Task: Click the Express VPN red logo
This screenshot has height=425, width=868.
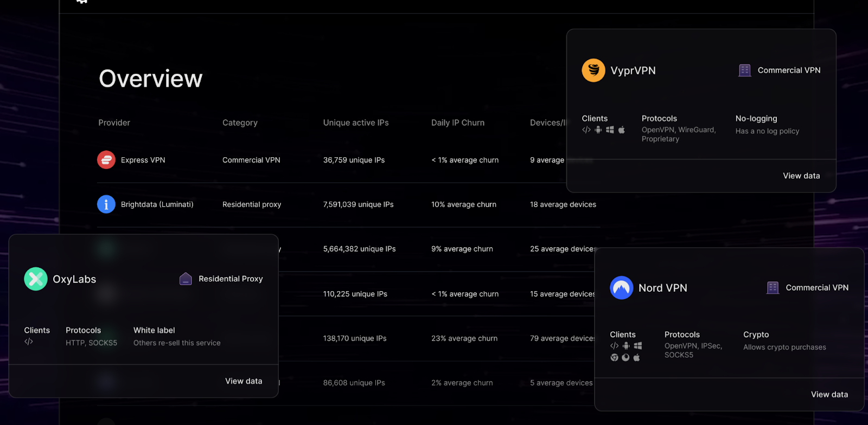Action: [106, 160]
